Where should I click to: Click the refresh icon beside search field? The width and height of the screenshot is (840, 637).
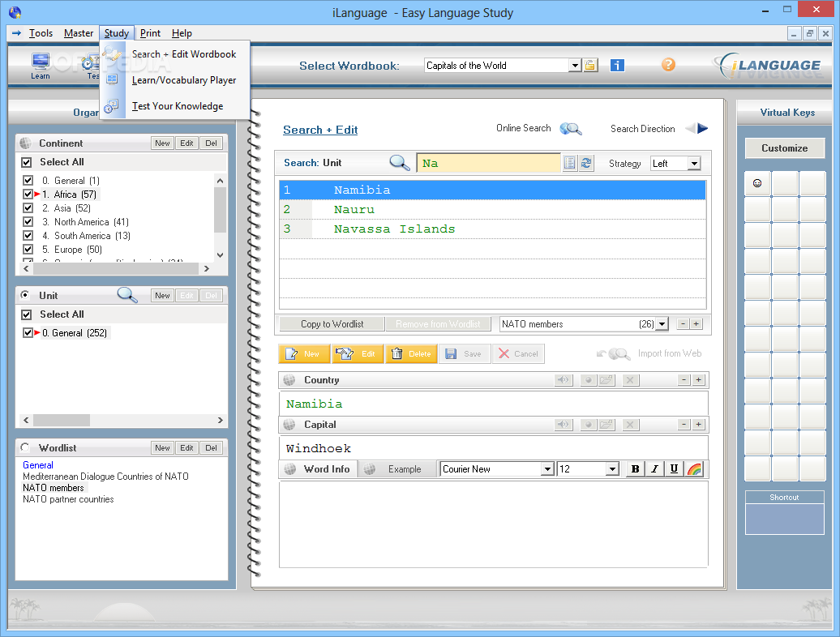[586, 163]
